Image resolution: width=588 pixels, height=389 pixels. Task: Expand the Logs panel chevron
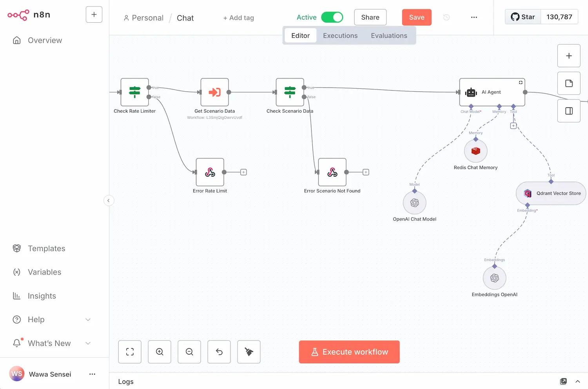tap(577, 382)
